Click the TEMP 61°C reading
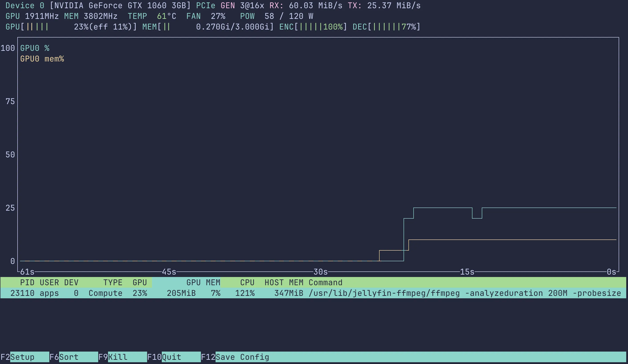Viewport: 628px width, 364px height. [152, 16]
